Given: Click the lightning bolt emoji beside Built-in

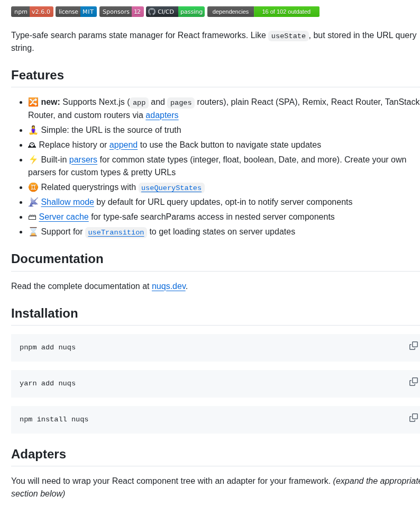Looking at the screenshot, I should point(33,160).
